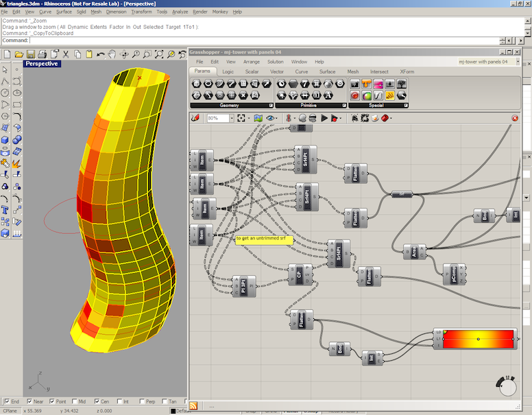The width and height of the screenshot is (532, 415).
Task: Toggle the End osnap checkbox
Action: click(x=7, y=401)
